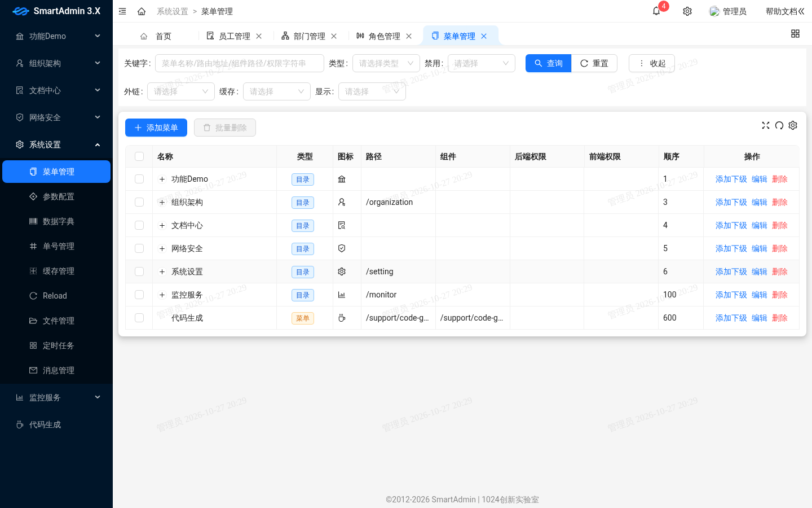Check the 代码生成 row checkbox
The image size is (812, 508).
[139, 318]
